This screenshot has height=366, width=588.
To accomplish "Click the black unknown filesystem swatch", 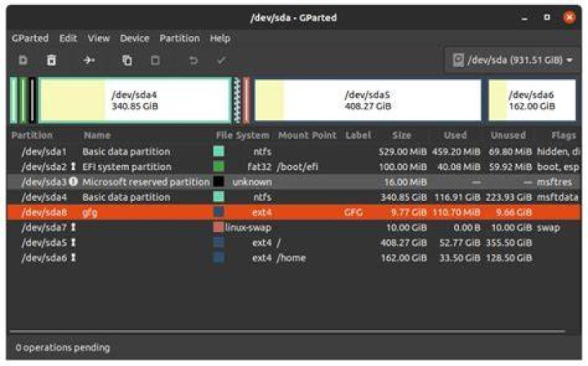I will coord(219,181).
